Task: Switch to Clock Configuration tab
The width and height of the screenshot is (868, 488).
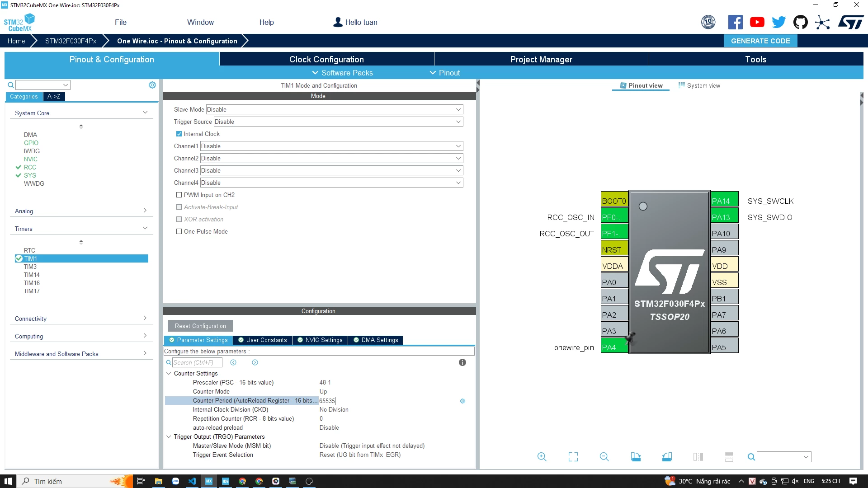Action: [326, 59]
